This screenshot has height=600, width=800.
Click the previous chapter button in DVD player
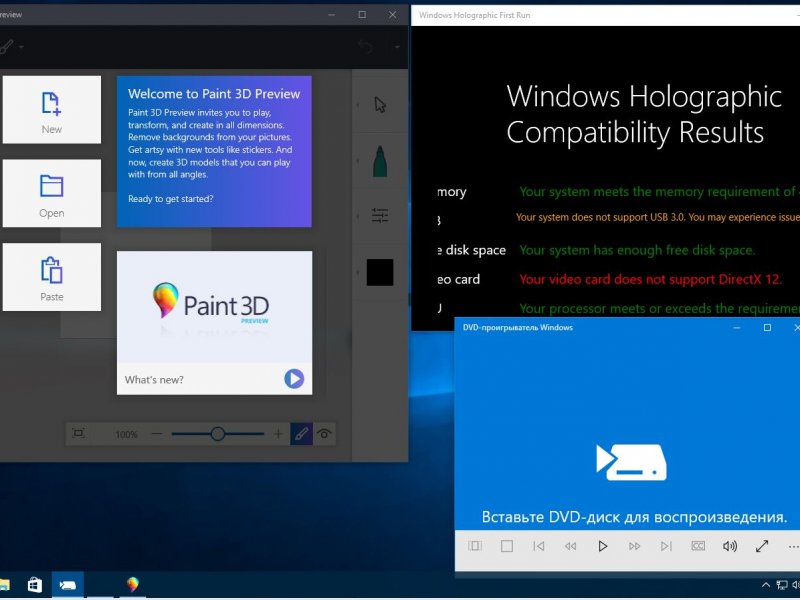pos(539,546)
